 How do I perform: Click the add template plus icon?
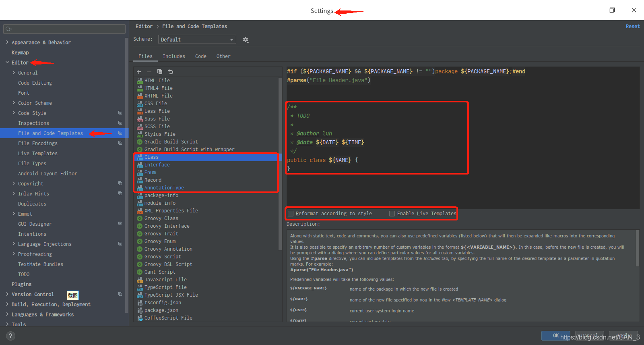(139, 72)
